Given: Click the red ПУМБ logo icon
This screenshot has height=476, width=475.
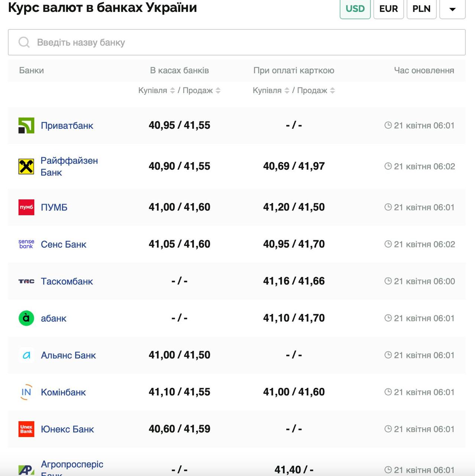Looking at the screenshot, I should point(26,207).
